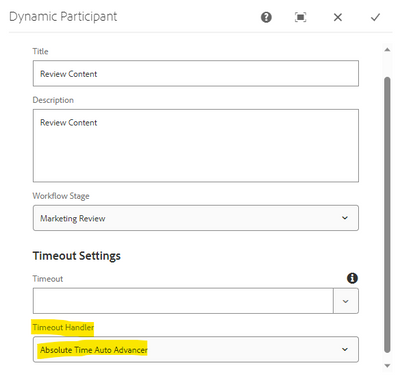
Task: Open the Workflow Stage dropdown
Action: [196, 218]
